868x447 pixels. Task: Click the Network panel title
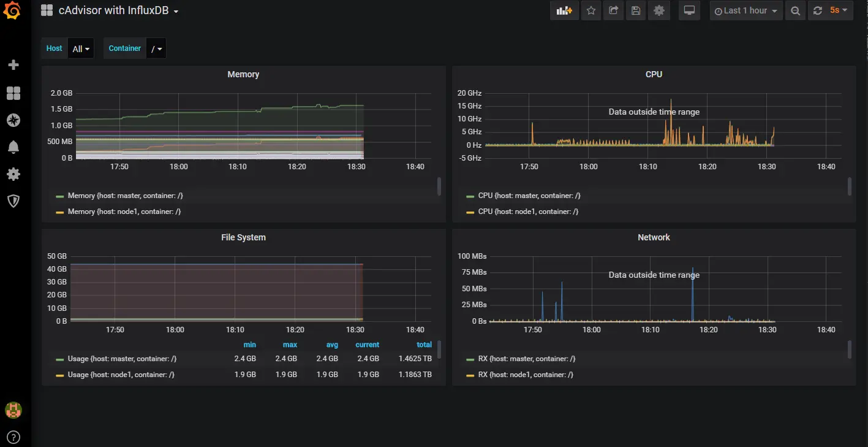pyautogui.click(x=654, y=237)
